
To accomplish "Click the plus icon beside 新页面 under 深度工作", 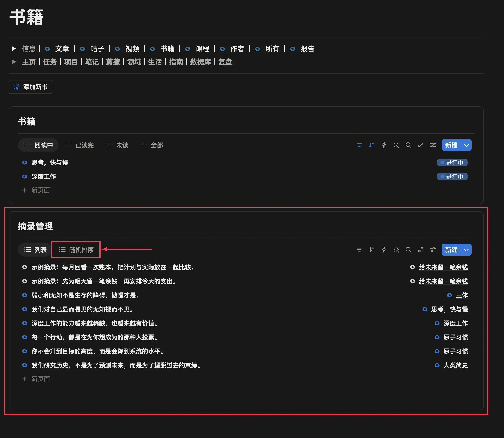I will pyautogui.click(x=25, y=190).
